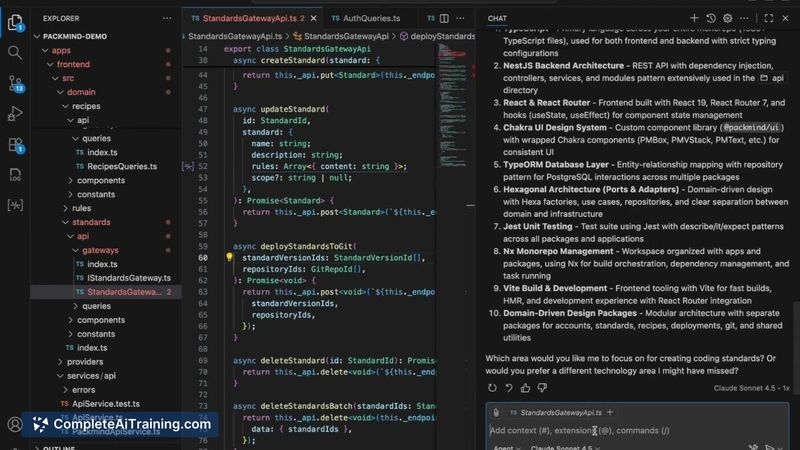Viewport: 800px width, 450px height.
Task: Open the Run and Debug view
Action: click(x=15, y=114)
